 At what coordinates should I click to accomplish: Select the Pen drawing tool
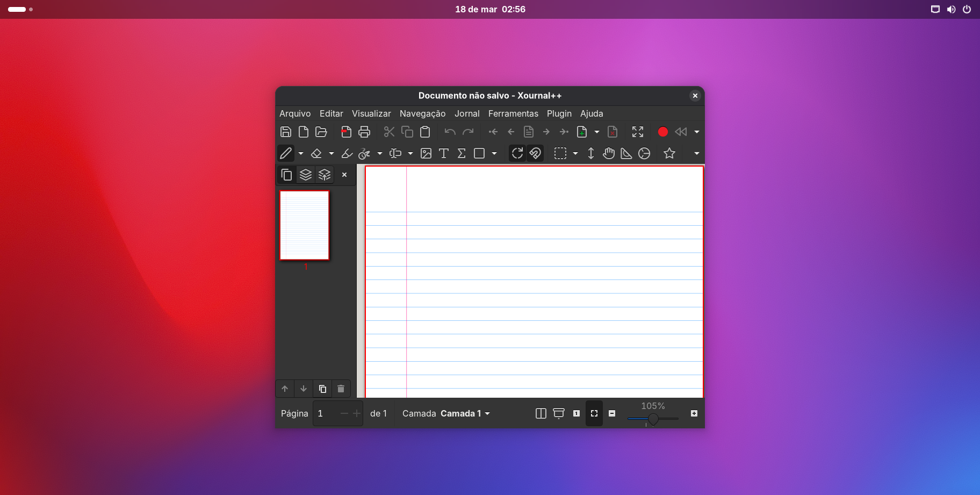pos(286,154)
